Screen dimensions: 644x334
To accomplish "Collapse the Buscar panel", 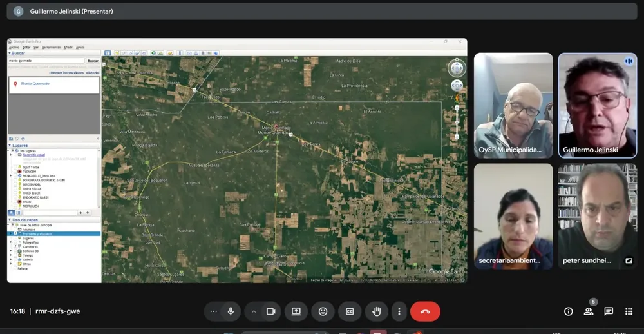I will pos(10,53).
